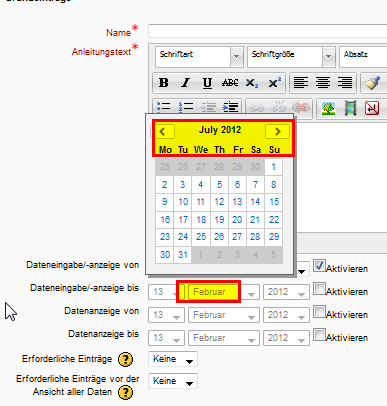Click into the Name input field
The image size is (387, 406).
pos(268,31)
